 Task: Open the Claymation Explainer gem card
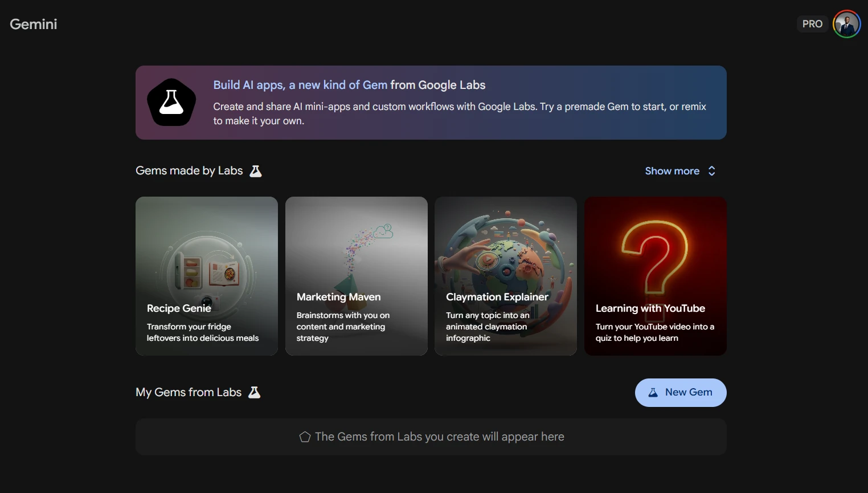click(x=506, y=276)
